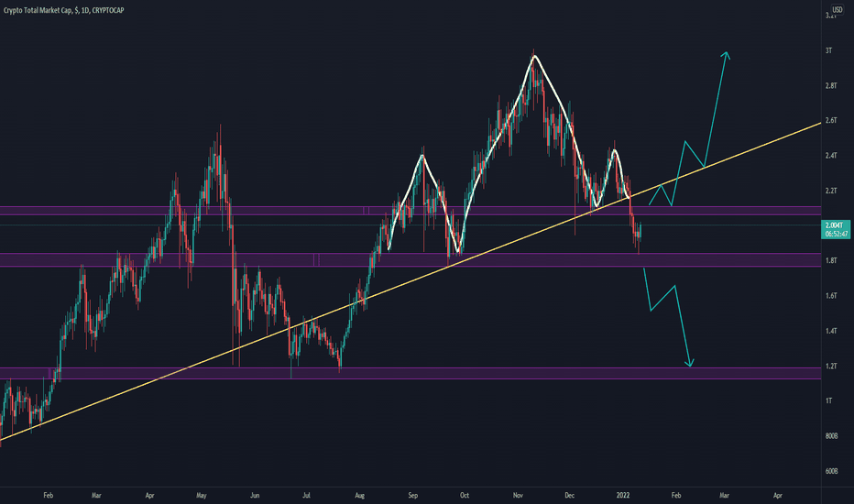Click the 2.4T price axis label
This screenshot has width=854, height=504.
pyautogui.click(x=830, y=155)
